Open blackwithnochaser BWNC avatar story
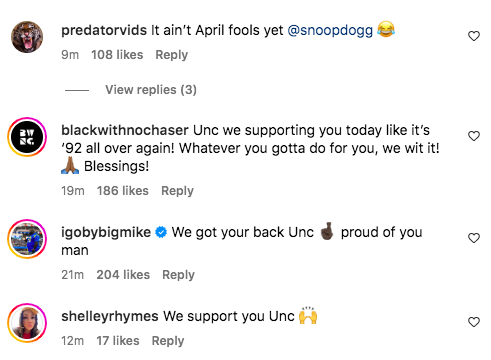The height and width of the screenshot is (360, 491). 27,137
